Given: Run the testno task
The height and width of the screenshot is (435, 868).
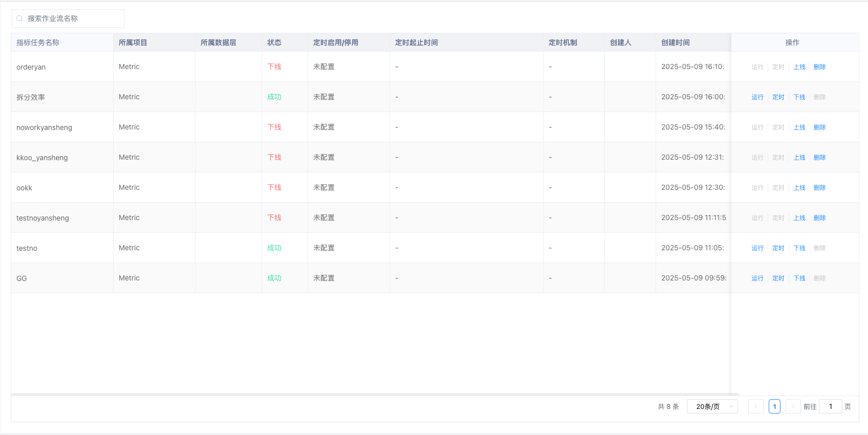Looking at the screenshot, I should click(757, 248).
